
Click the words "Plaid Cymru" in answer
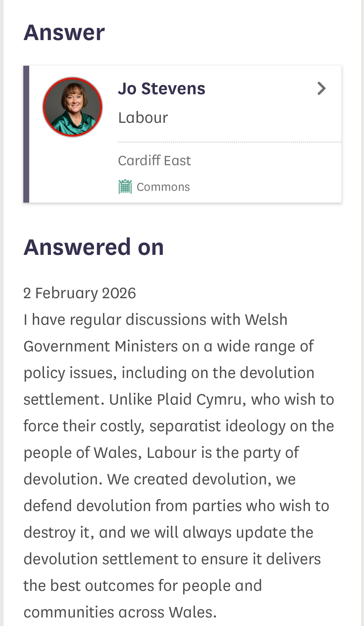point(199,399)
